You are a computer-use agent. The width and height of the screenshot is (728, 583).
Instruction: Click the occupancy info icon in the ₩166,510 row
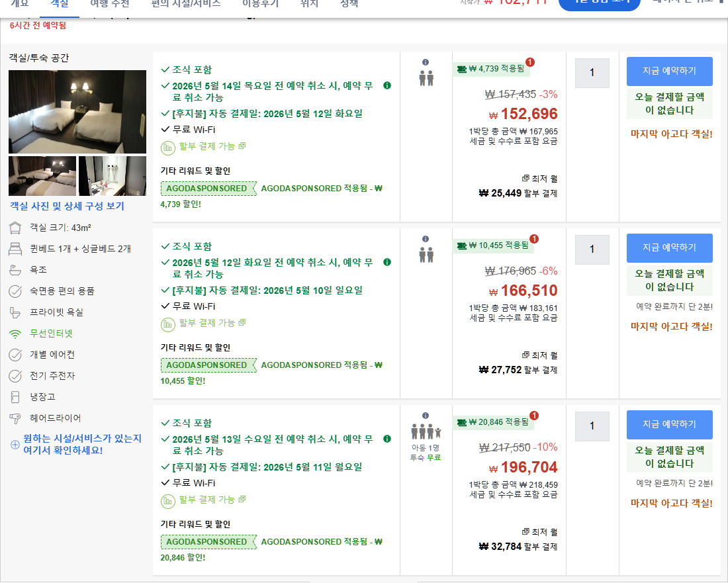[x=426, y=239]
